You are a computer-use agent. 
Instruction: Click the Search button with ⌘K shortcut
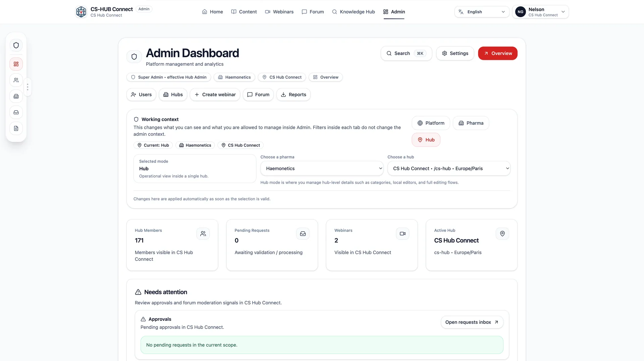pyautogui.click(x=406, y=53)
